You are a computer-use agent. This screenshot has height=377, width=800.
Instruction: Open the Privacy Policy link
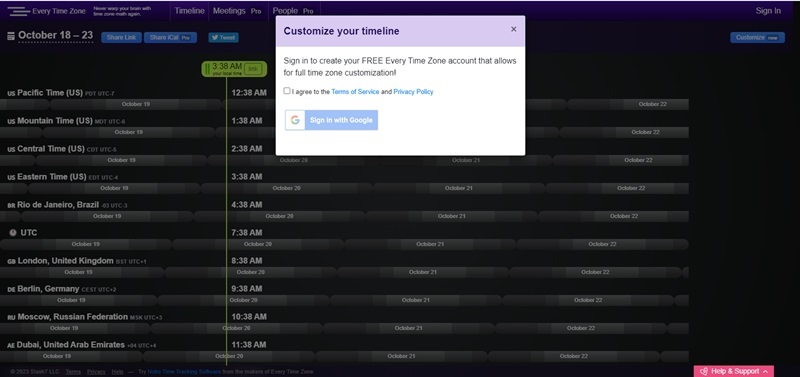click(413, 92)
